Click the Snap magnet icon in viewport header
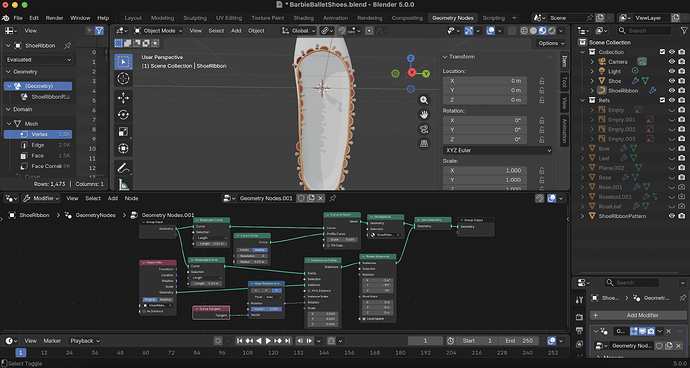The width and height of the screenshot is (690, 368). (x=342, y=31)
